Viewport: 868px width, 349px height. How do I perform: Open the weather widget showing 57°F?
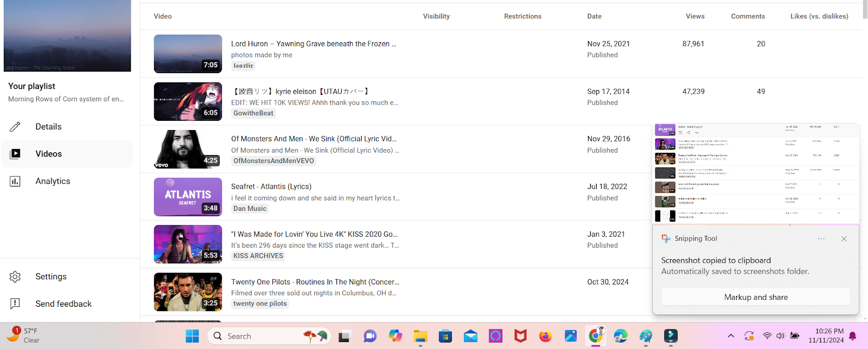[23, 335]
